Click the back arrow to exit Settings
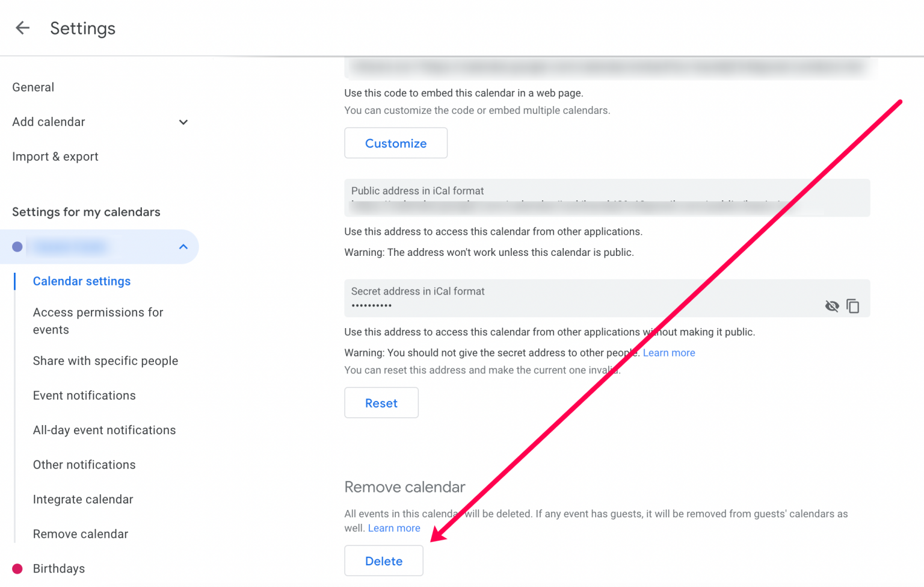The width and height of the screenshot is (924, 587). 22,28
